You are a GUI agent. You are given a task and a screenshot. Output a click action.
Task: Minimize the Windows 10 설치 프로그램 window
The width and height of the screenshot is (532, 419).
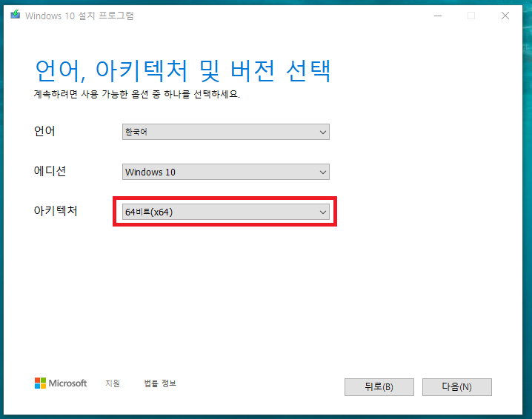pyautogui.click(x=438, y=16)
